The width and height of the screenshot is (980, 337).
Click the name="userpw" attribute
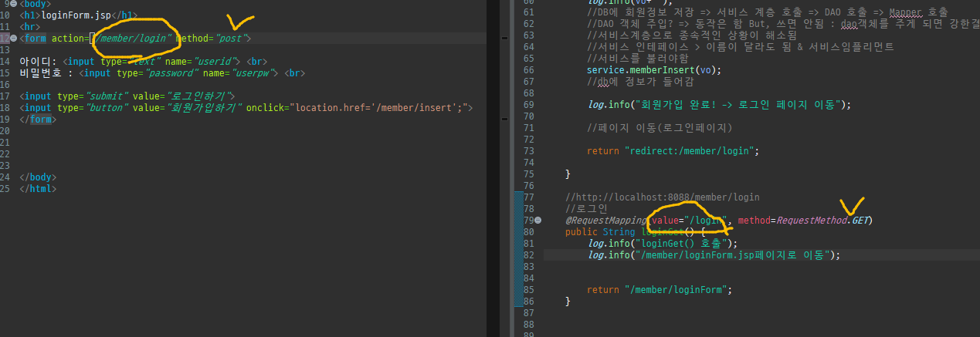[241, 73]
